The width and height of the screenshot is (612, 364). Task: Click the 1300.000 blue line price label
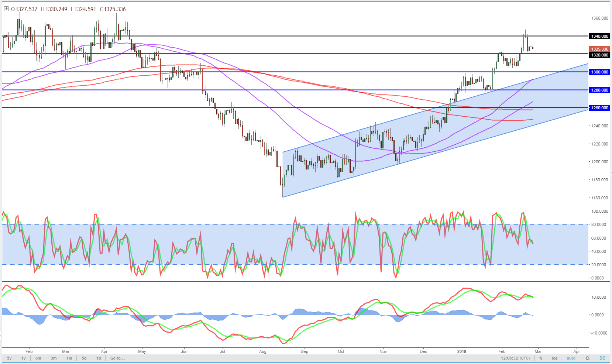(x=599, y=72)
